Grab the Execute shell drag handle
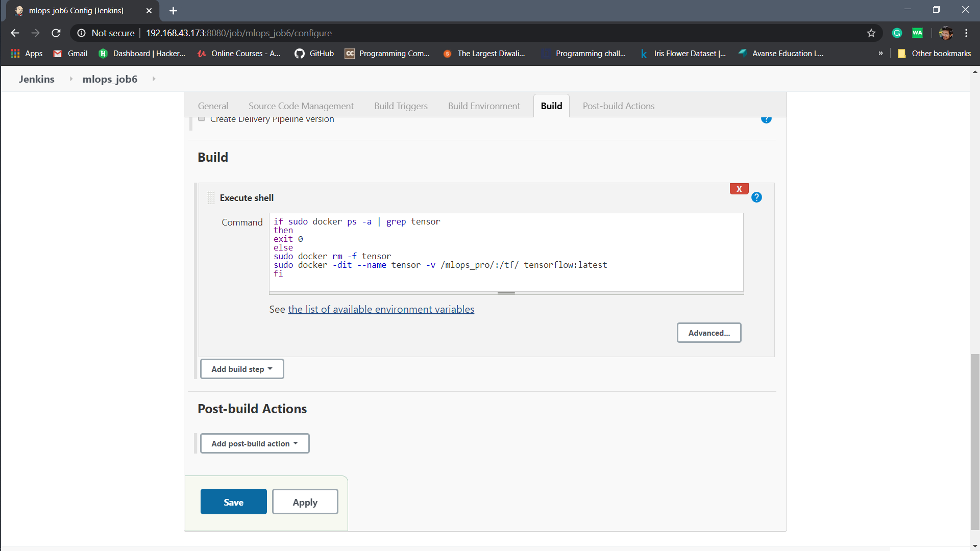This screenshot has height=551, width=980. point(210,197)
